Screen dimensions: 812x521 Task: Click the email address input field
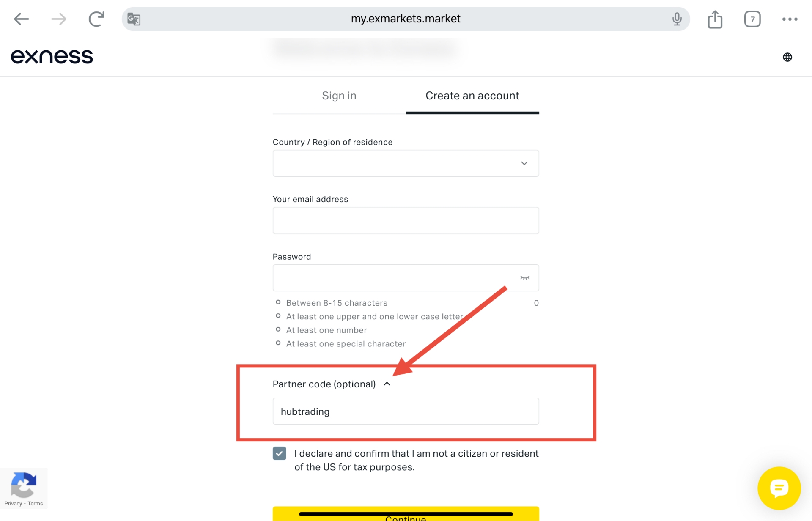[406, 220]
